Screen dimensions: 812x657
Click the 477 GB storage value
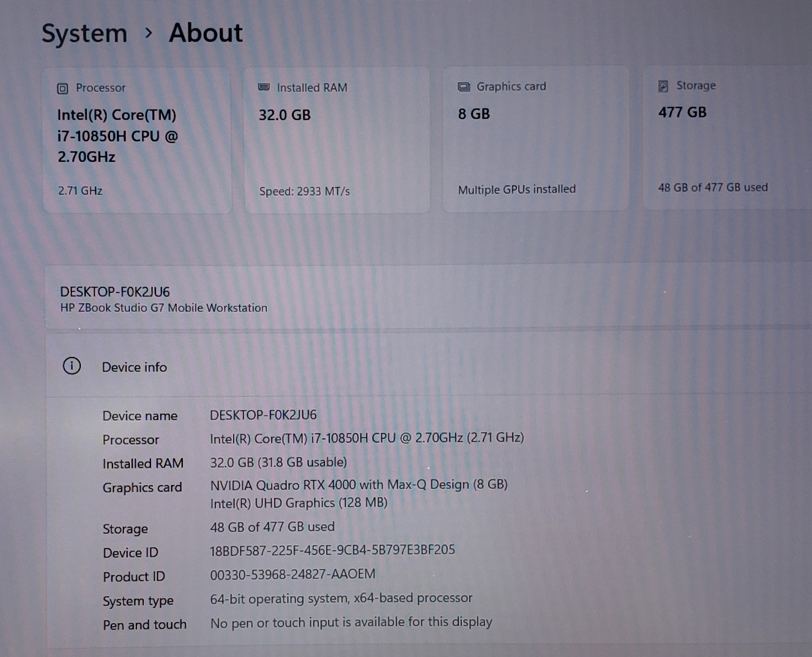click(682, 112)
